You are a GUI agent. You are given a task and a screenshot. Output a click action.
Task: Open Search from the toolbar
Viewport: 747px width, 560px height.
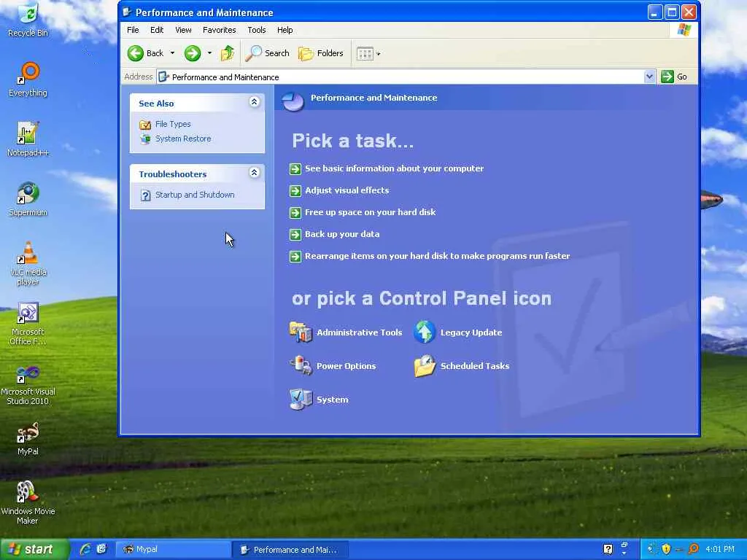click(x=267, y=53)
